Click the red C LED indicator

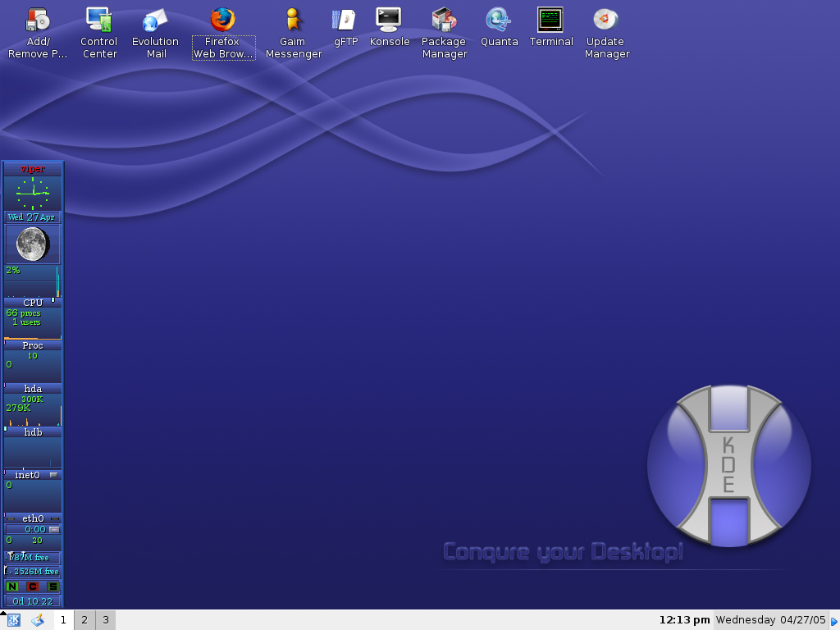click(33, 587)
